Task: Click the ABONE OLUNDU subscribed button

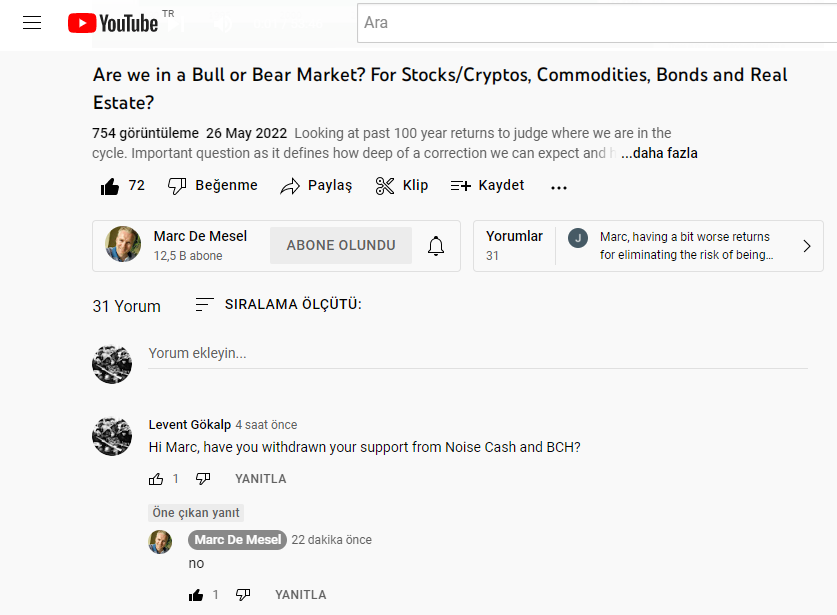Action: [341, 246]
